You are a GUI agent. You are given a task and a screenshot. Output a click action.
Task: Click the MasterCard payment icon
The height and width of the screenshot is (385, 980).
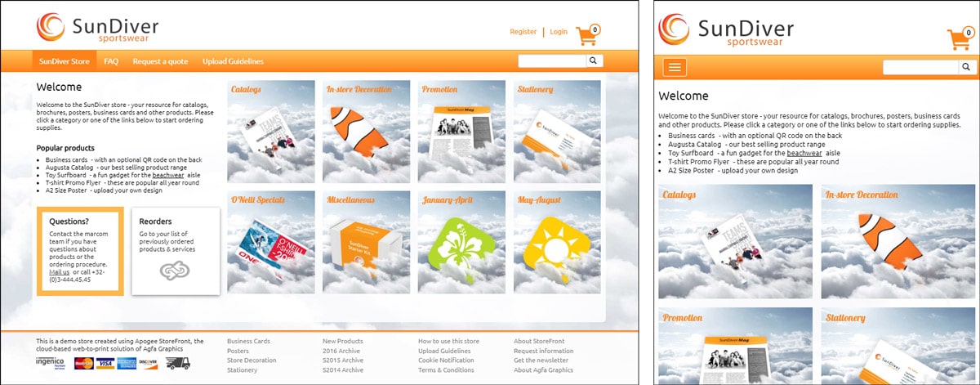click(83, 363)
